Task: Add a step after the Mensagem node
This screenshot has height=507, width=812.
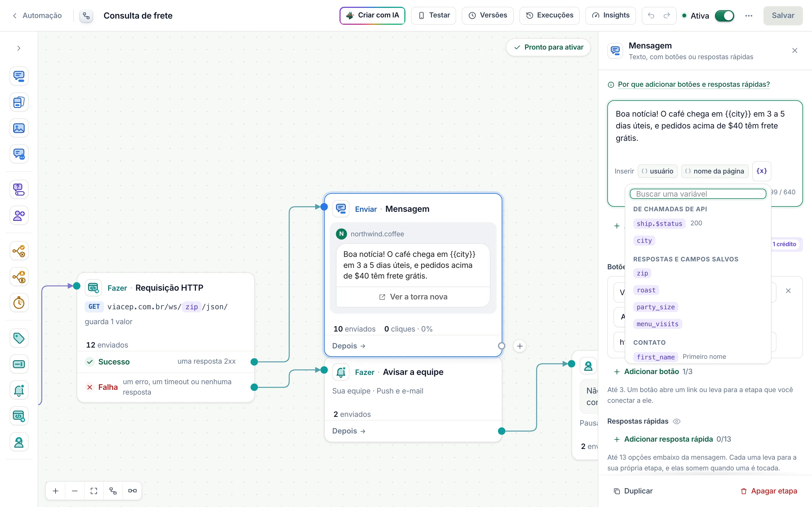Action: 520,346
